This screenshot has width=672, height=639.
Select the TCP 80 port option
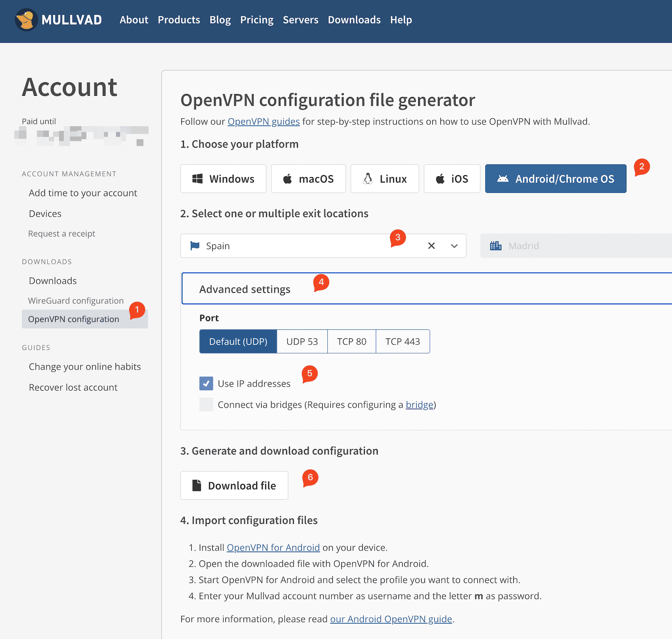click(352, 341)
